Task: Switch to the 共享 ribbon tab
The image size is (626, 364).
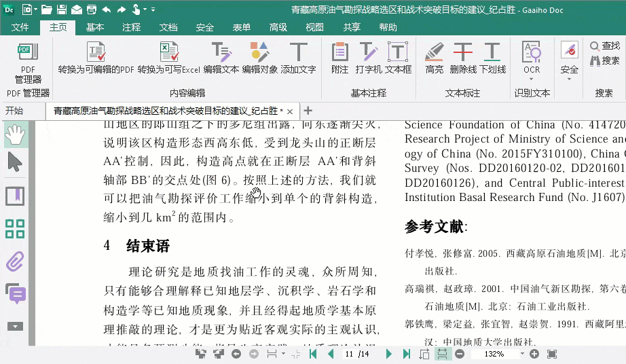Action: (x=352, y=27)
